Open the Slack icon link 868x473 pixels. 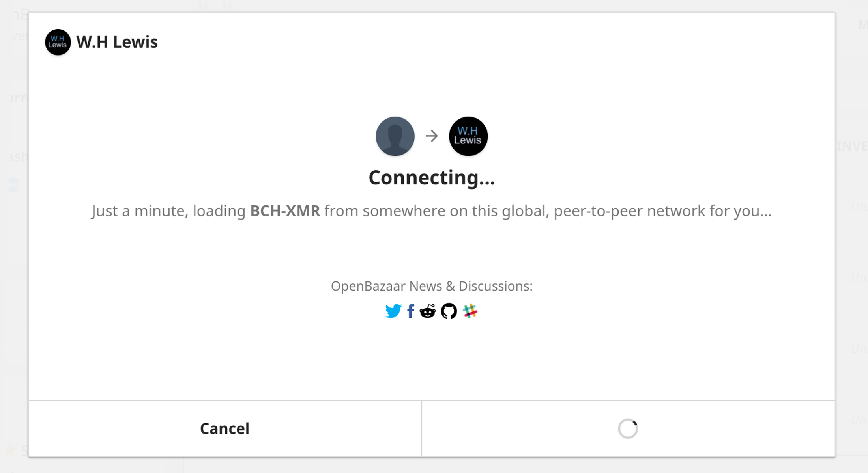pyautogui.click(x=470, y=311)
